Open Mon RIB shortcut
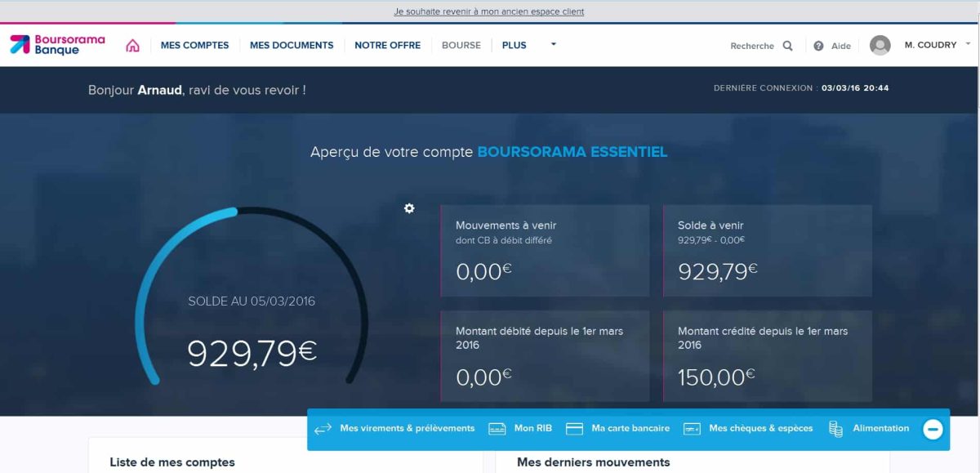This screenshot has width=980, height=473. [533, 428]
